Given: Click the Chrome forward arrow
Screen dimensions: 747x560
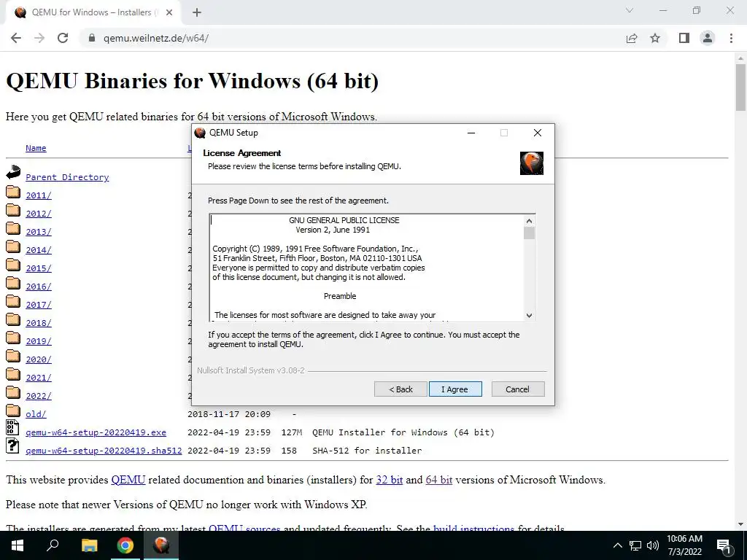Looking at the screenshot, I should [x=39, y=38].
